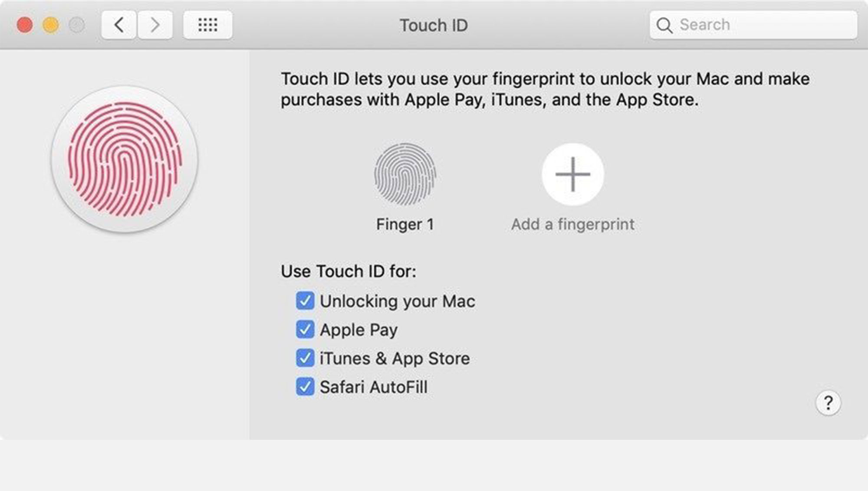Click the "Add a fingerprint" text
The height and width of the screenshot is (491, 868).
click(572, 224)
